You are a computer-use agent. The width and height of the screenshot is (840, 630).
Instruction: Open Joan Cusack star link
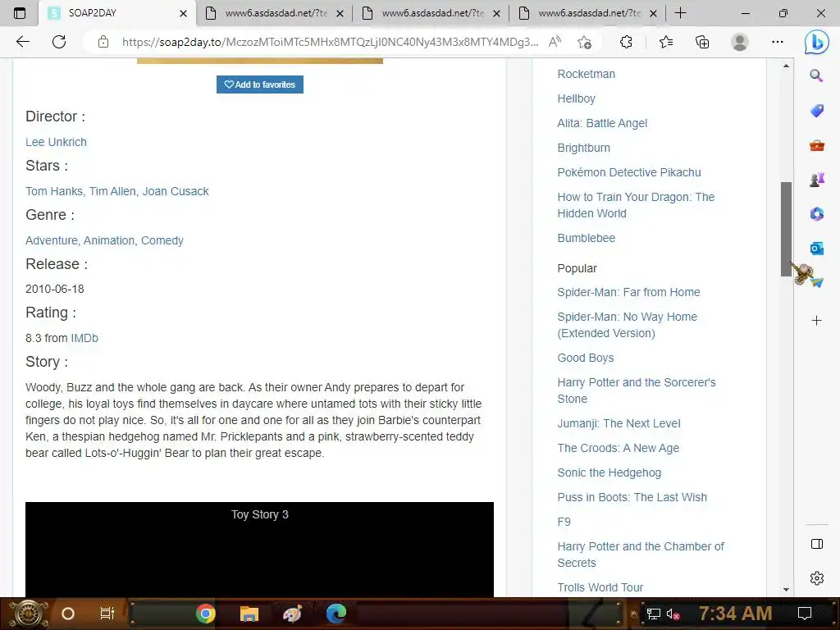click(x=176, y=191)
